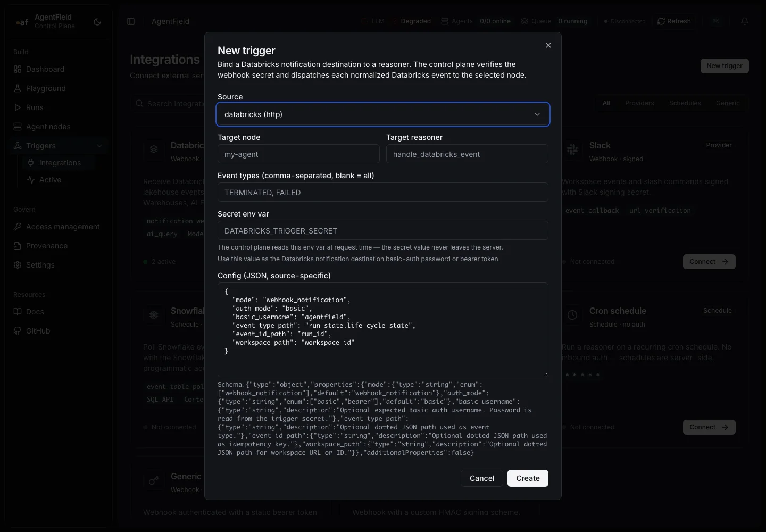
Task: Click the Agents status icon
Action: pyautogui.click(x=445, y=21)
